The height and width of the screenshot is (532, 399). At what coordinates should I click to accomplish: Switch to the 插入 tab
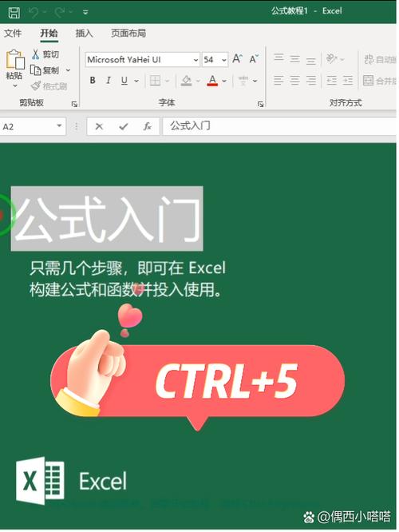84,34
